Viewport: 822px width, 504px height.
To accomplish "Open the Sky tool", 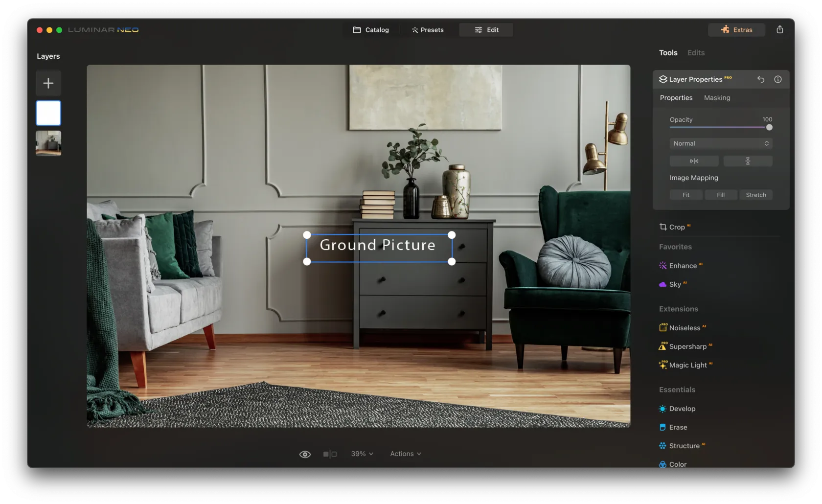I will [675, 284].
